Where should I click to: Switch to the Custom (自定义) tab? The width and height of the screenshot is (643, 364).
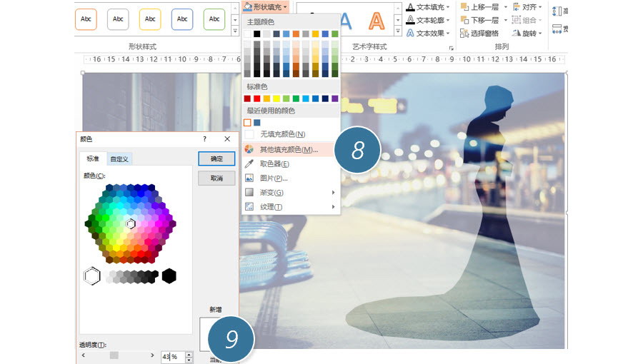119,159
